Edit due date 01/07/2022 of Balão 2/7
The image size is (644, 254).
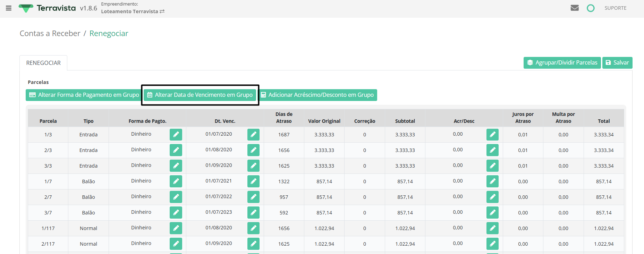253,197
